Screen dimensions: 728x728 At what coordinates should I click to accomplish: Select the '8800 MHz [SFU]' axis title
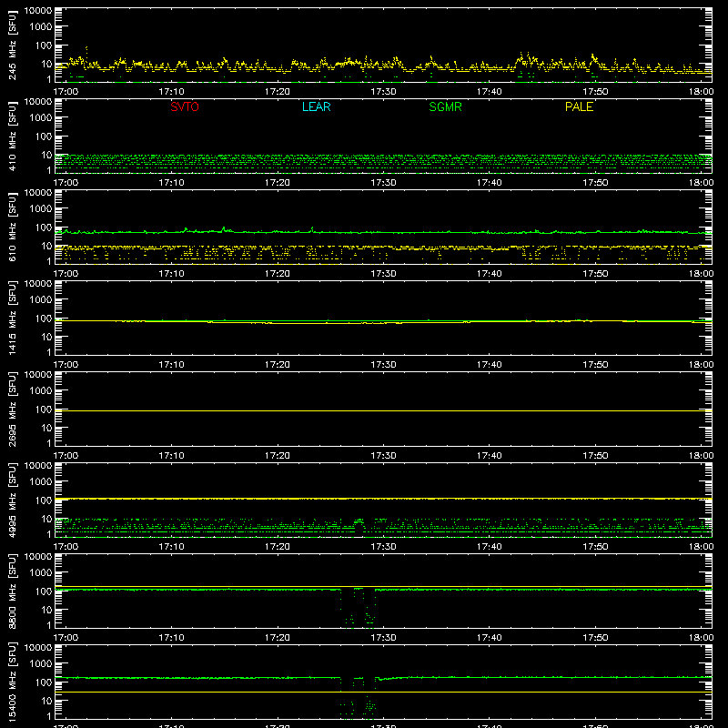(12, 591)
